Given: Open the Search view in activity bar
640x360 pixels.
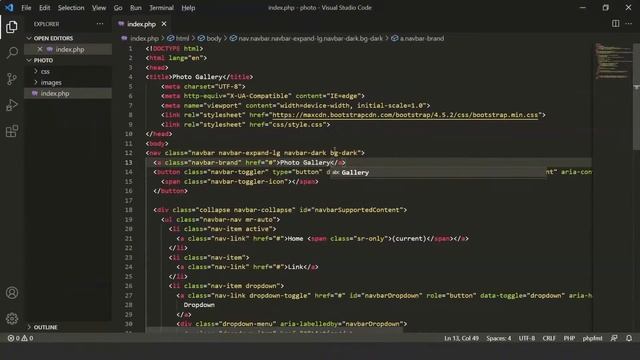Looking at the screenshot, I should click(x=12, y=53).
